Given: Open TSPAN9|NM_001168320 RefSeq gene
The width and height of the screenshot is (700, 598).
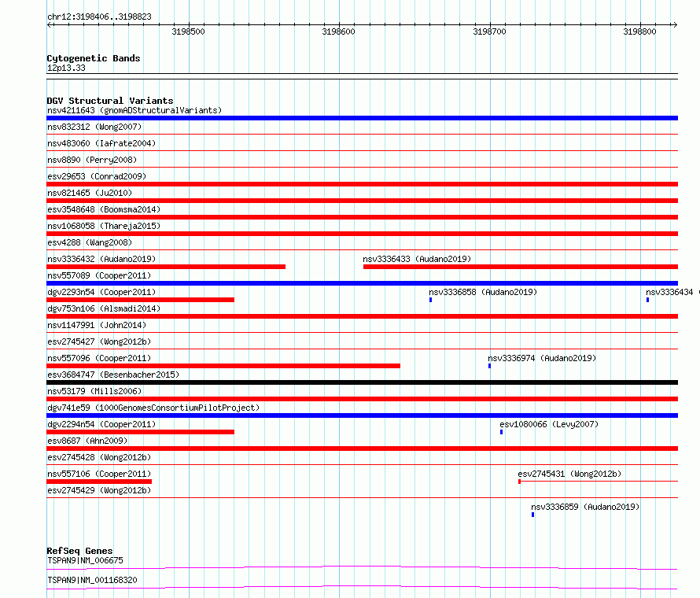Looking at the screenshot, I should [x=92, y=580].
